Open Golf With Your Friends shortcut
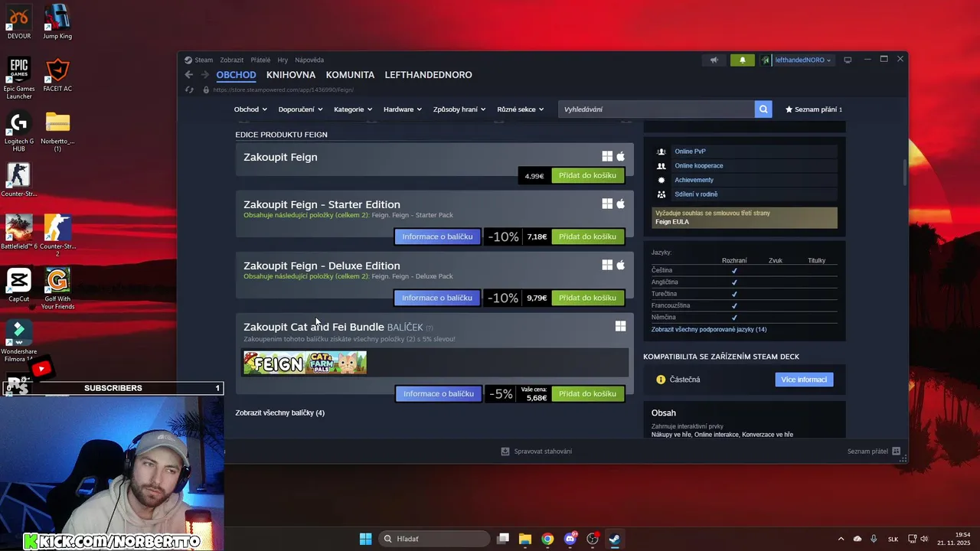 (57, 289)
